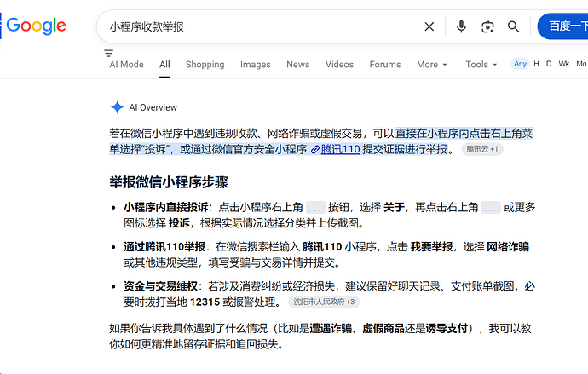Click the bold text 诱导支付
This screenshot has width=588, height=374.
point(447,329)
